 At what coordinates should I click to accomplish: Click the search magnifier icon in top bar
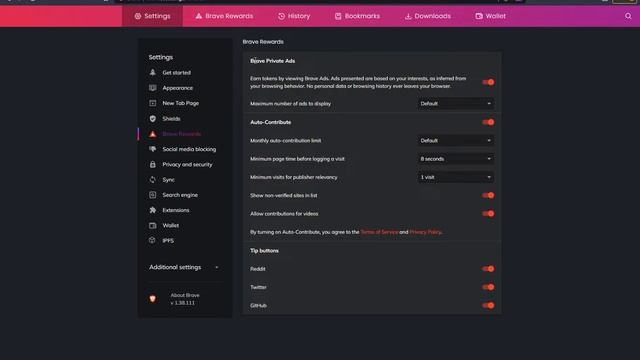(x=628, y=16)
